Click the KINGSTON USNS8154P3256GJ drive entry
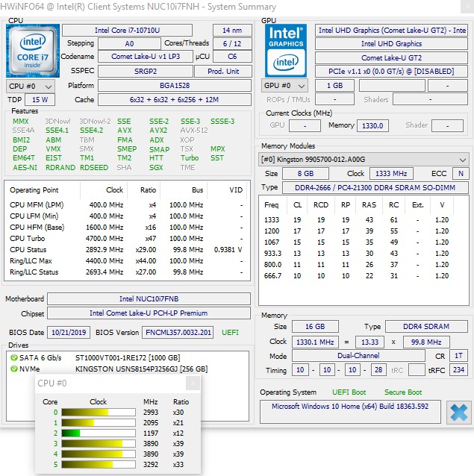The height and width of the screenshot is (476, 474). pyautogui.click(x=142, y=369)
